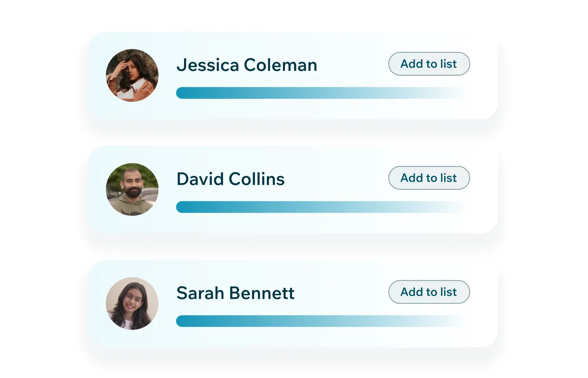
Task: Click Sarah Bennett's profile picture
Action: click(132, 303)
